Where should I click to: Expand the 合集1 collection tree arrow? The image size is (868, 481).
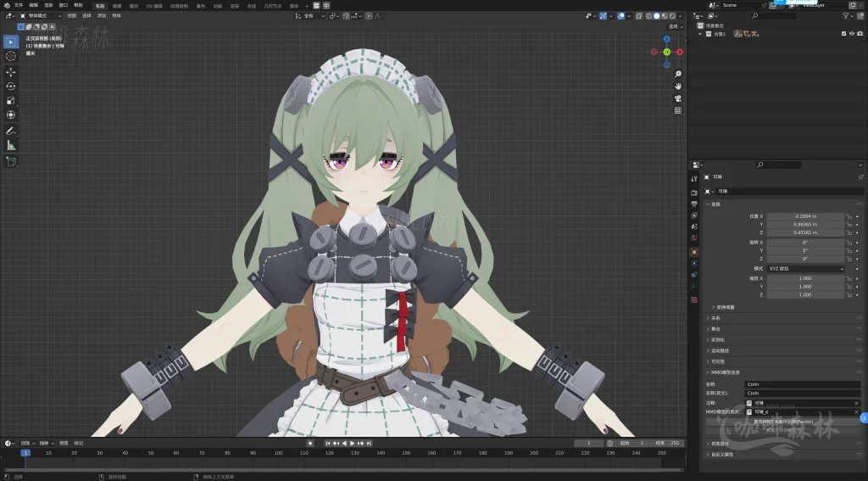[701, 34]
